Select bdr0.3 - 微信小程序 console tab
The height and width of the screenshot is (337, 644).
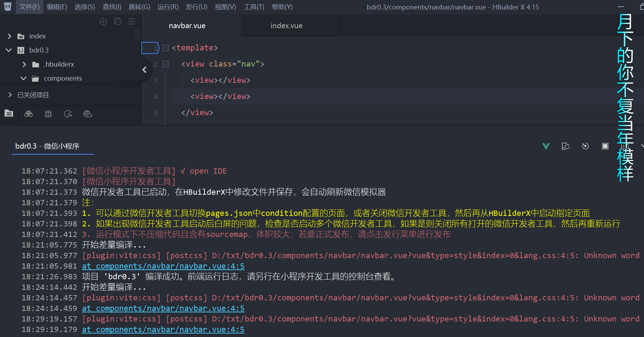click(x=47, y=146)
